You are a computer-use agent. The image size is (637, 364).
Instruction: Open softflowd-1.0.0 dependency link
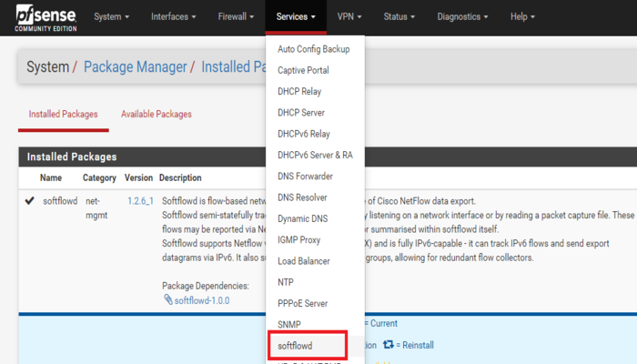point(202,300)
